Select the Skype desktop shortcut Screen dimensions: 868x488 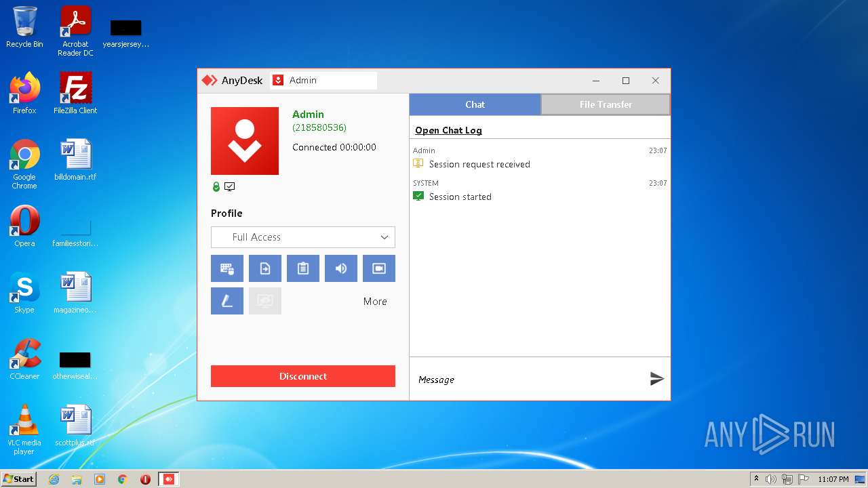coord(24,293)
